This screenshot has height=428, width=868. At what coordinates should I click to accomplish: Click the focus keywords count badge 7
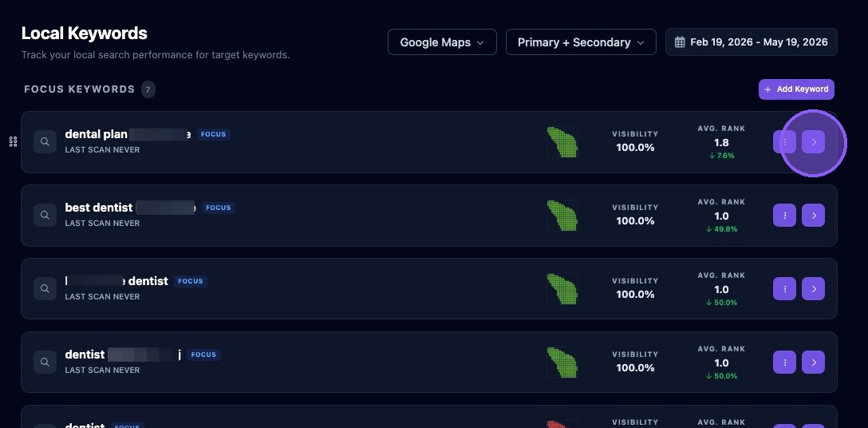[x=148, y=89]
